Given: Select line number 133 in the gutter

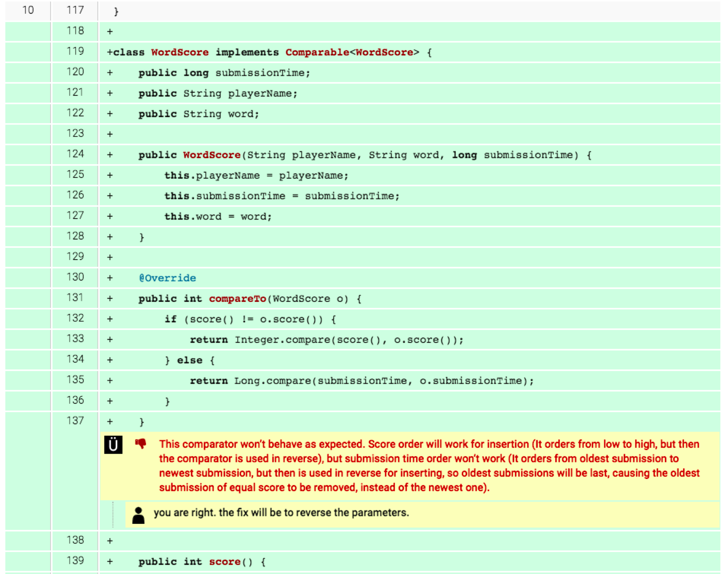Looking at the screenshot, I should coord(75,338).
